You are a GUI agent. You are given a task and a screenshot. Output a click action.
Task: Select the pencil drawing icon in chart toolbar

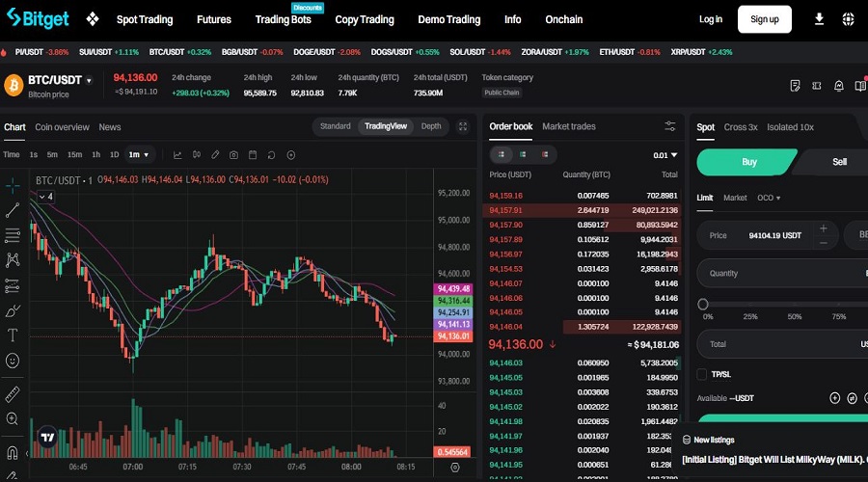click(x=215, y=155)
